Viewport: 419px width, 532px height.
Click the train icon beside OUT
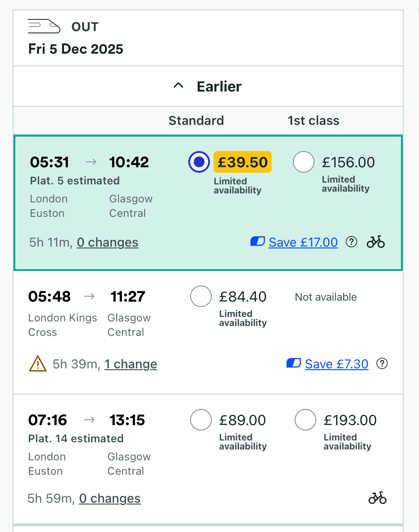pyautogui.click(x=44, y=27)
